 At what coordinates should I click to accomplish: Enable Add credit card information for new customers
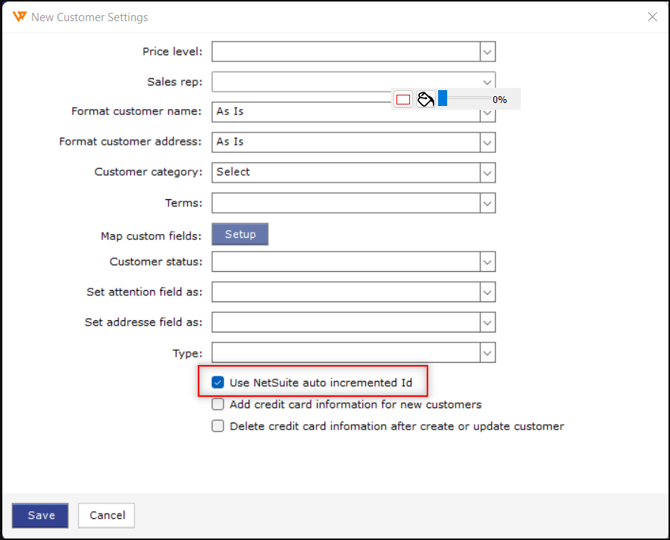(218, 405)
